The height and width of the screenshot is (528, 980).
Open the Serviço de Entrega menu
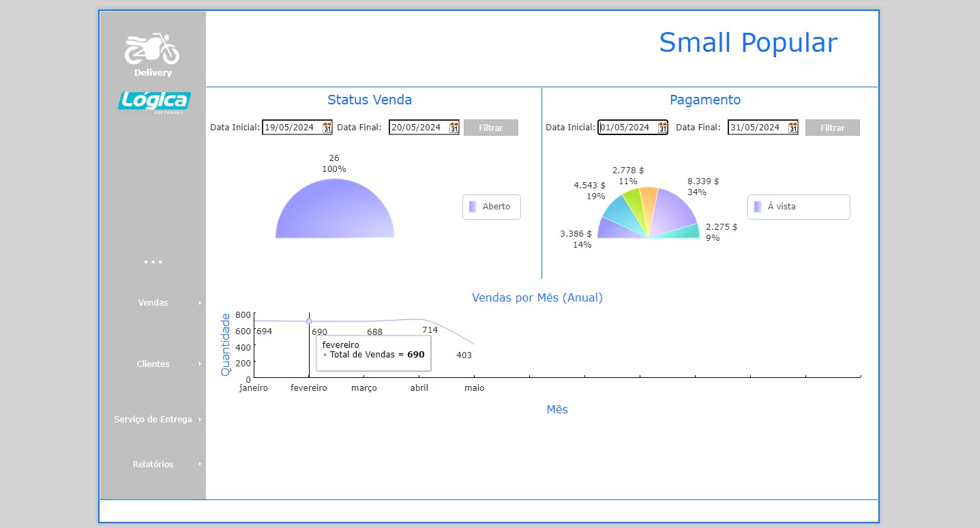[x=153, y=420]
